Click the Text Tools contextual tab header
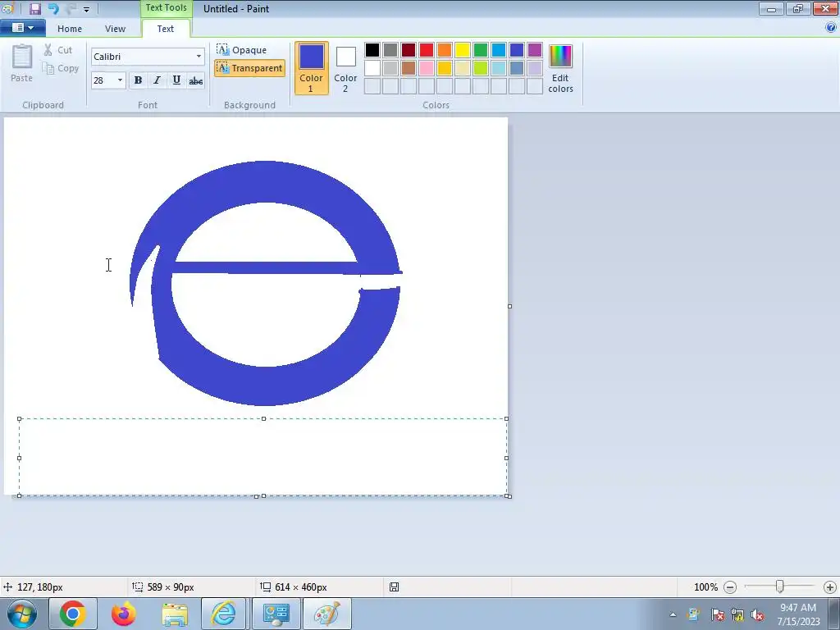 166,8
